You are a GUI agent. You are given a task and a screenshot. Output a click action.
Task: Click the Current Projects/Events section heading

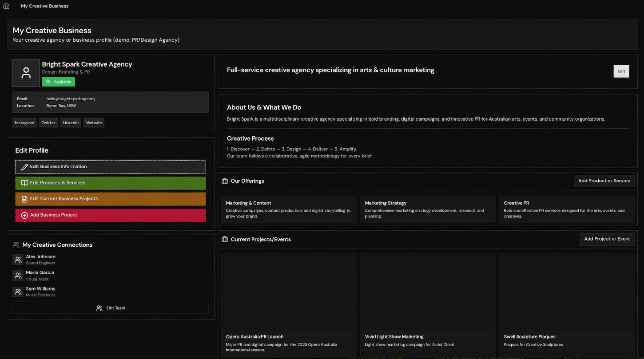tap(261, 240)
